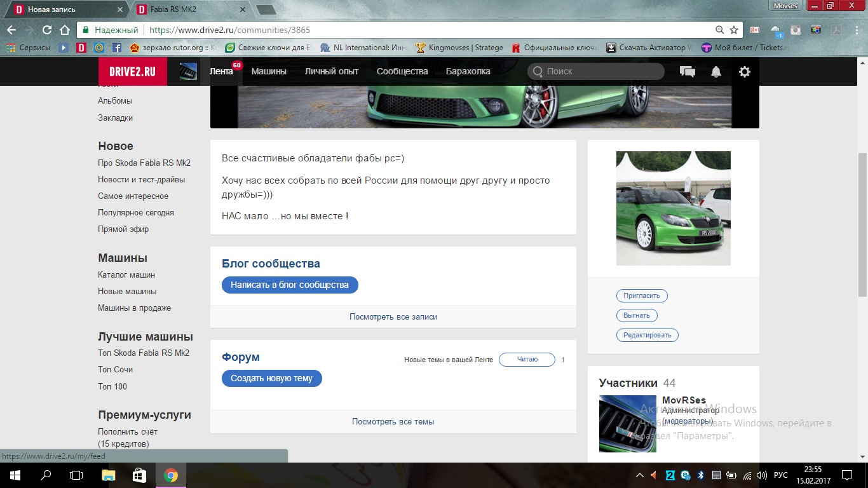
Task: Open the Прямой эфир link
Action: [x=123, y=229]
